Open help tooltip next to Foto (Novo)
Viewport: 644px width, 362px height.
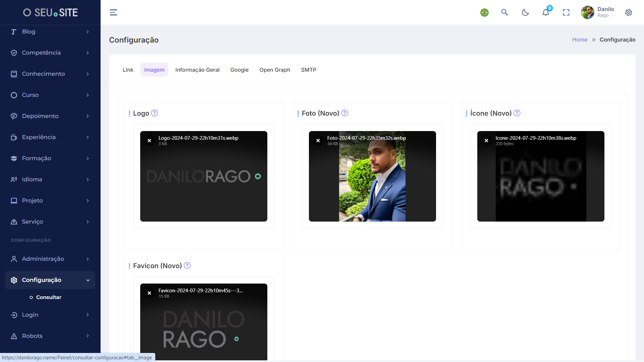(x=344, y=113)
